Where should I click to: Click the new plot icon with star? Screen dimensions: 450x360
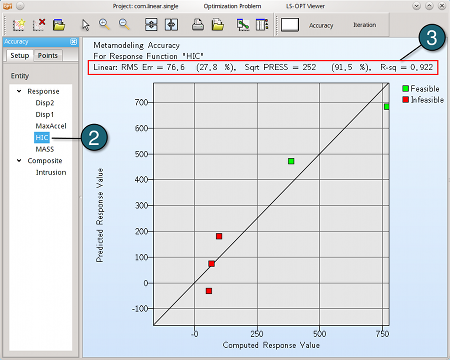coord(19,25)
